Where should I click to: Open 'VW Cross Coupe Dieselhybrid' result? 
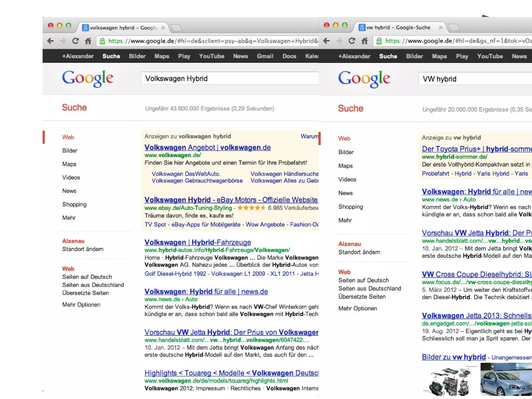click(477, 274)
